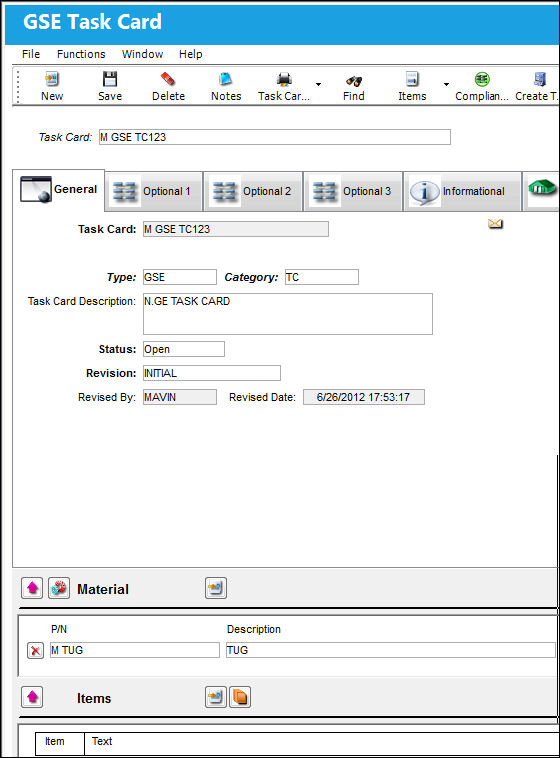Click the envelope mail icon
The width and height of the screenshot is (560, 758).
click(x=495, y=223)
